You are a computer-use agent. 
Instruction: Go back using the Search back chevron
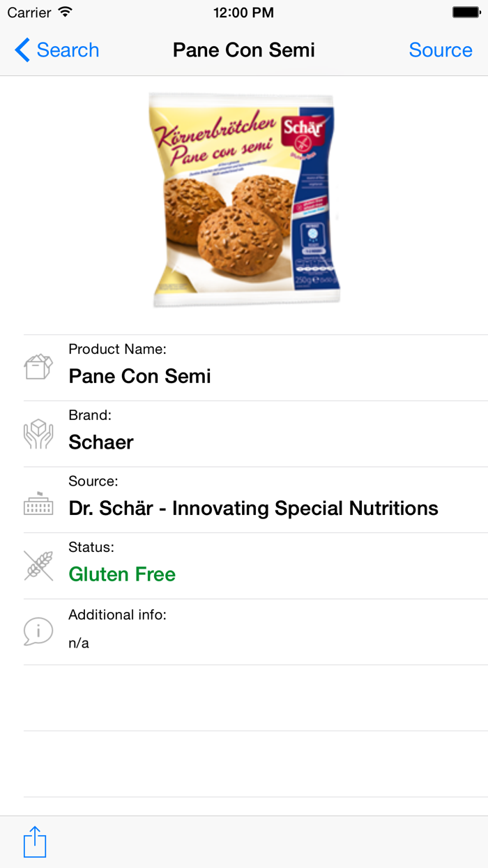click(56, 50)
